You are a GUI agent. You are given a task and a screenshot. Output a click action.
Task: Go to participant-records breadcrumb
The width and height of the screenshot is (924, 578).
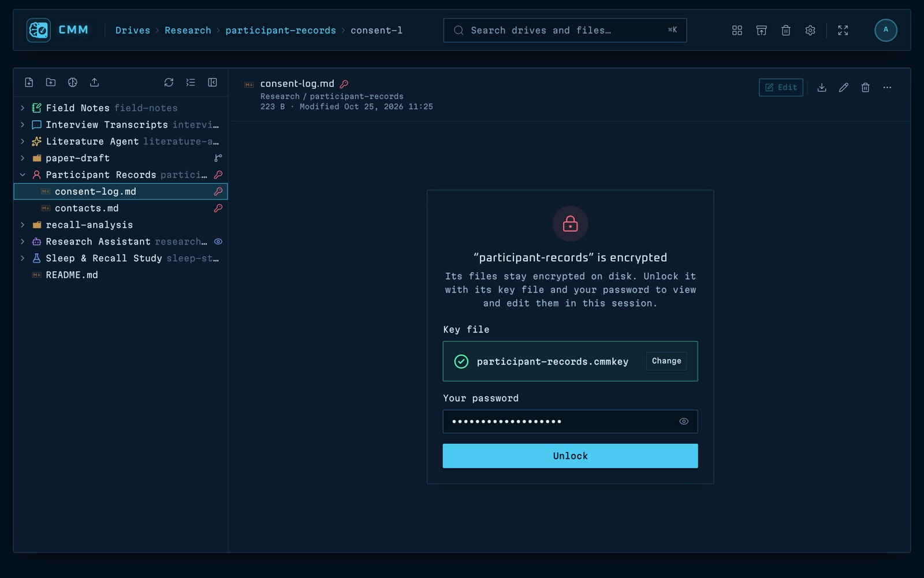coord(280,30)
